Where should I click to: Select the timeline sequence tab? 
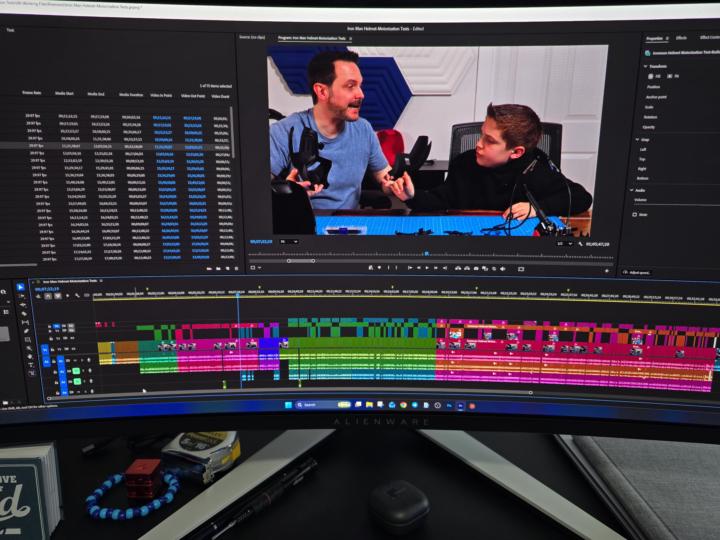coord(70,281)
